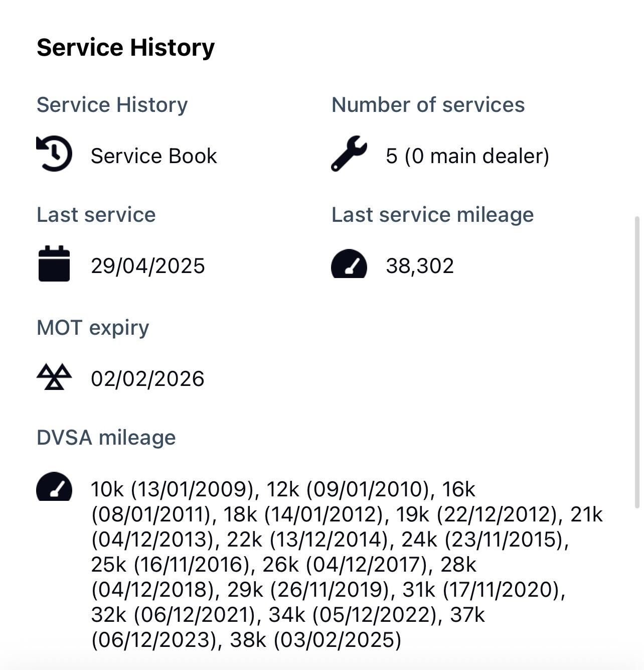Click the service history clock icon
The height and width of the screenshot is (670, 644).
(54, 154)
